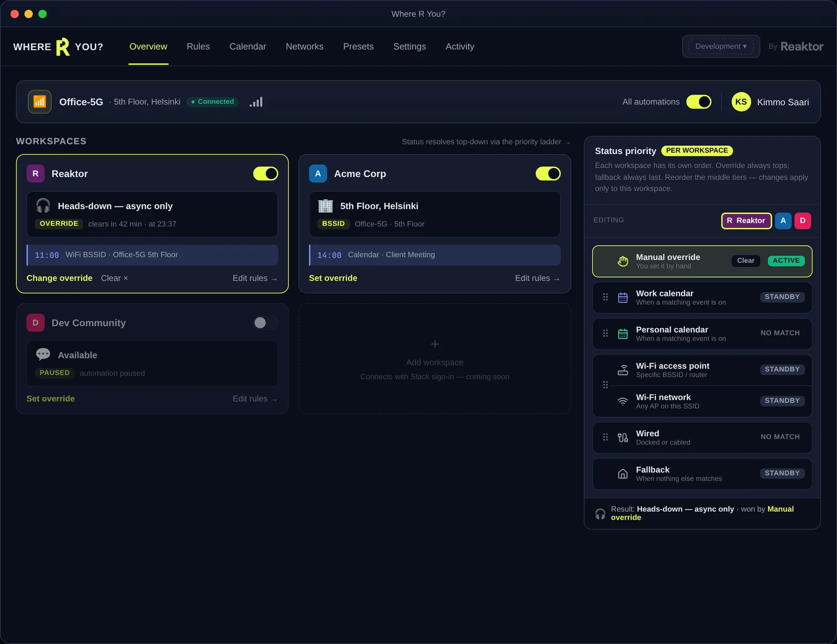The height and width of the screenshot is (644, 837).
Task: Open the Overview tab
Action: tap(149, 47)
